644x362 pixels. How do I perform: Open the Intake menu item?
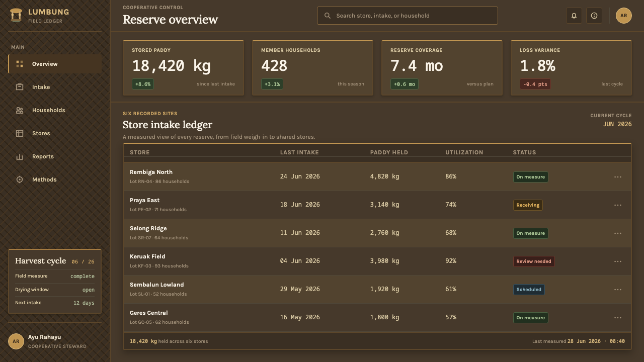tap(55, 87)
